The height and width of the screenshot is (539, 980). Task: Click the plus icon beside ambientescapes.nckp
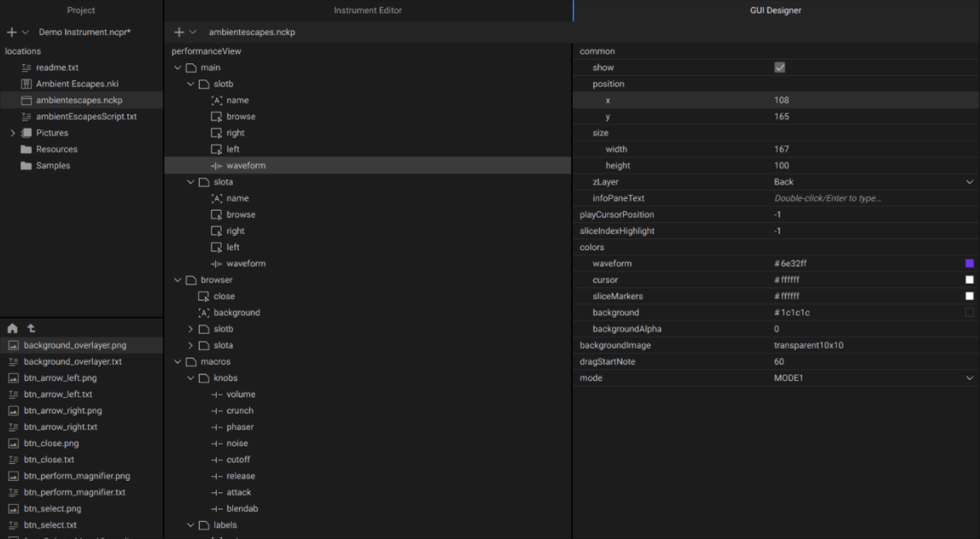click(x=178, y=32)
